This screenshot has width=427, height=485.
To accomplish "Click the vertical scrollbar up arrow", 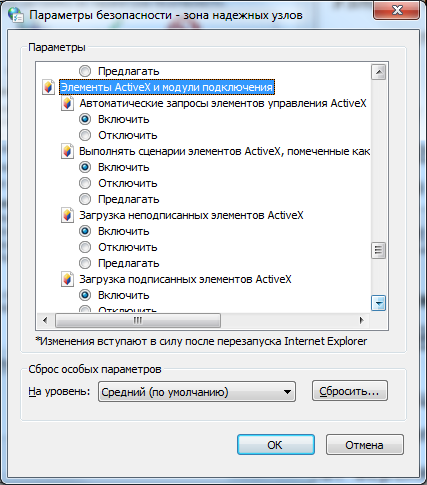I will pos(378,72).
